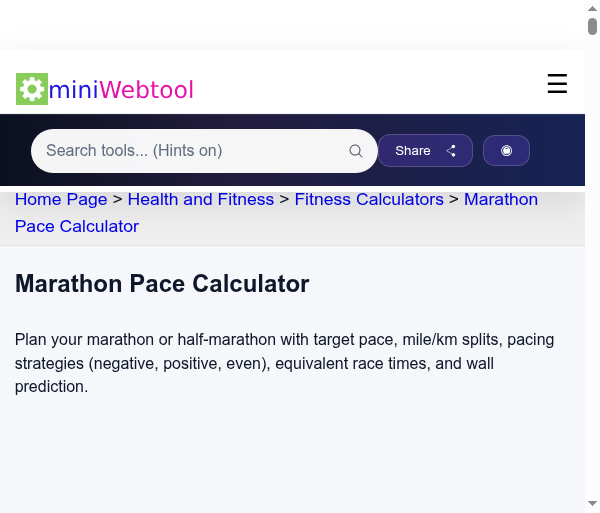Screen dimensions: 600x513
Task: Click the first breadcrumb separator arrow
Action: pyautogui.click(x=118, y=200)
